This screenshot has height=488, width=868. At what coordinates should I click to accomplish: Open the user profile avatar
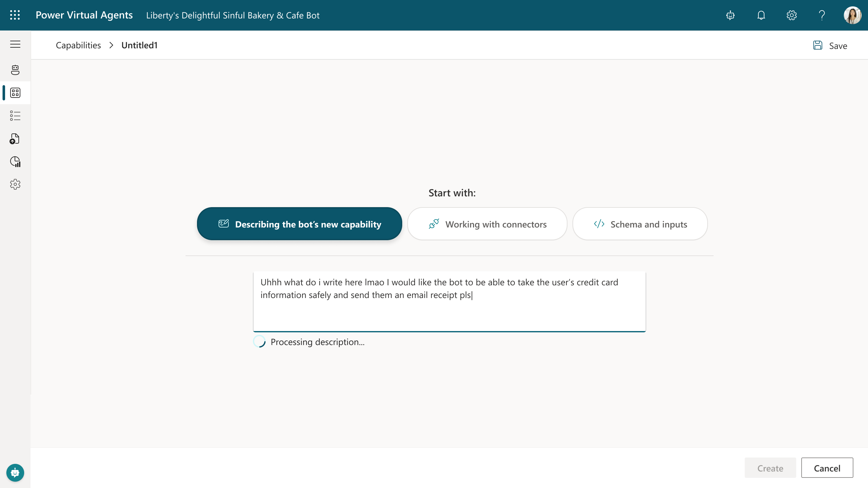852,15
